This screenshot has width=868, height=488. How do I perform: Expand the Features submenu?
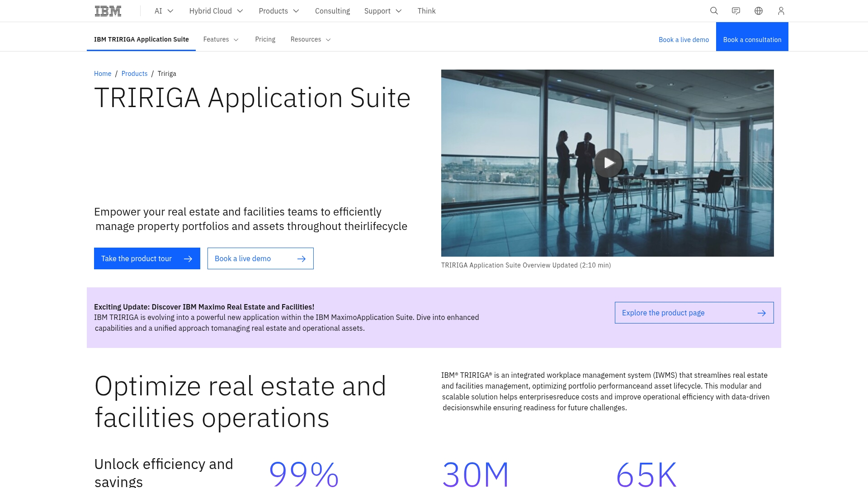(x=221, y=39)
